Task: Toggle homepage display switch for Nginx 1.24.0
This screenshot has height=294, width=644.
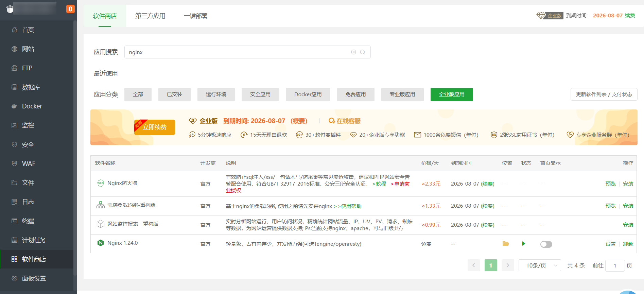Action: pos(546,244)
